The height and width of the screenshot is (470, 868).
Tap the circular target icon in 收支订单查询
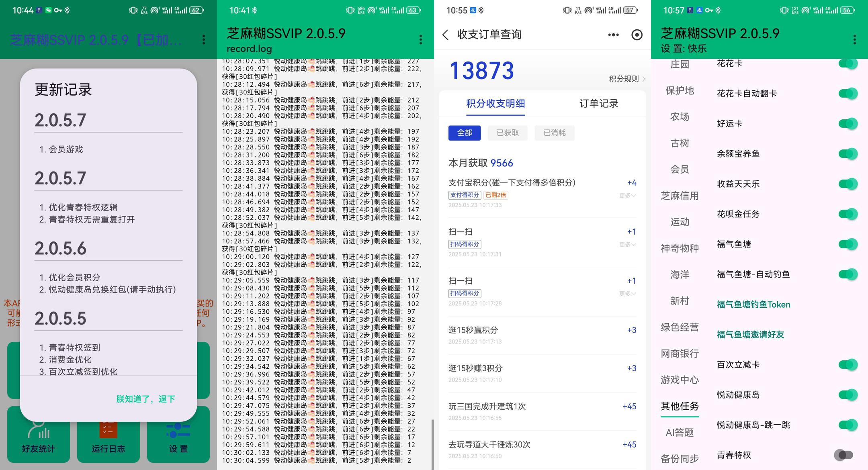coord(637,35)
